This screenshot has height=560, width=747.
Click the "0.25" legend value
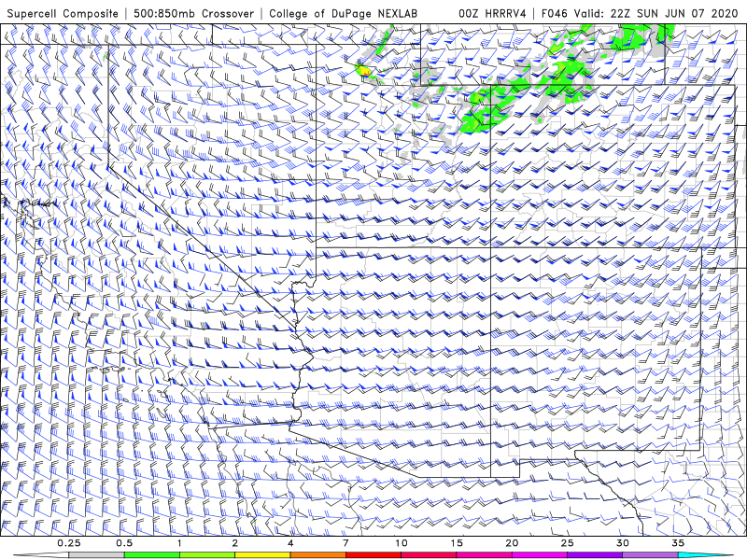coord(69,543)
